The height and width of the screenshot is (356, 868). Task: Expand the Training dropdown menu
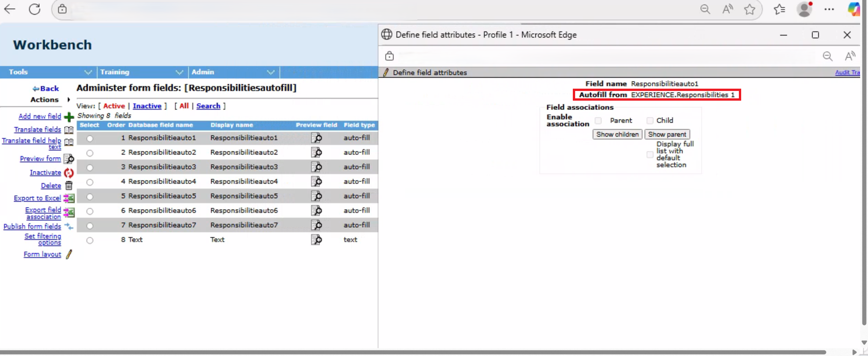[x=179, y=72]
